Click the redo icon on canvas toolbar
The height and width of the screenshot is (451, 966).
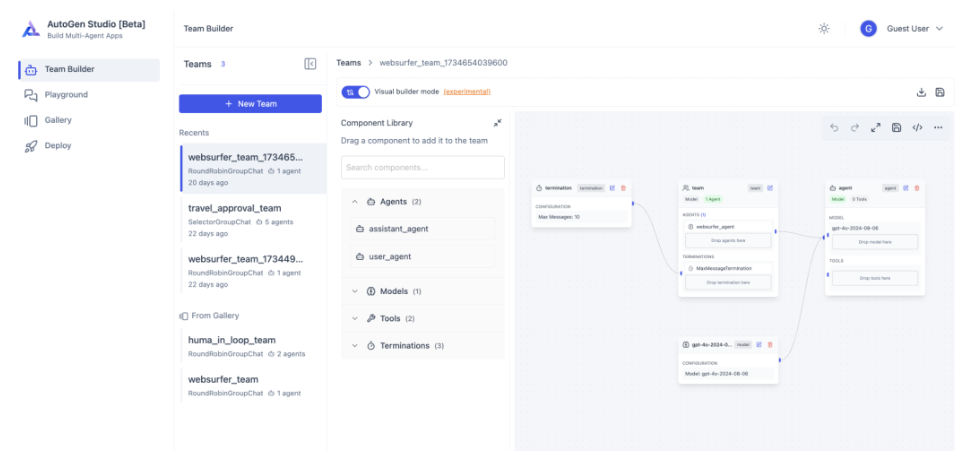(x=854, y=128)
